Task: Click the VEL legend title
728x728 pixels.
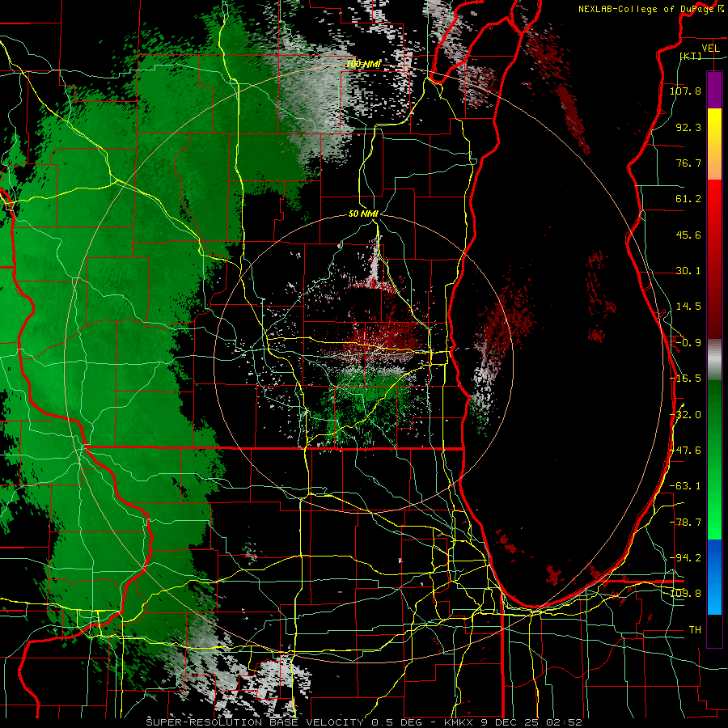Action: coord(710,49)
